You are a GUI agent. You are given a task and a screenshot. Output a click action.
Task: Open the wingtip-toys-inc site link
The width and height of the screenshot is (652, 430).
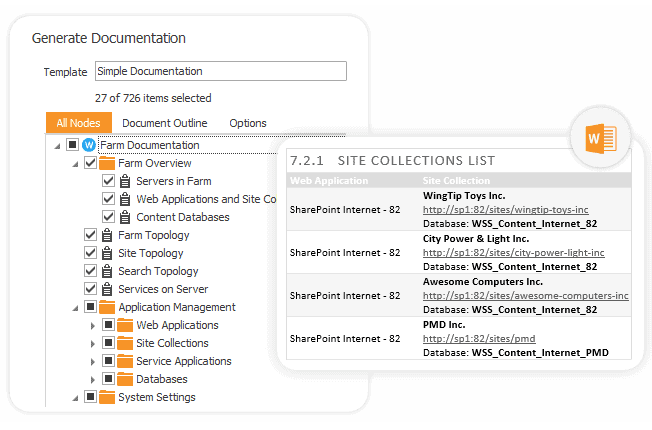click(505, 210)
